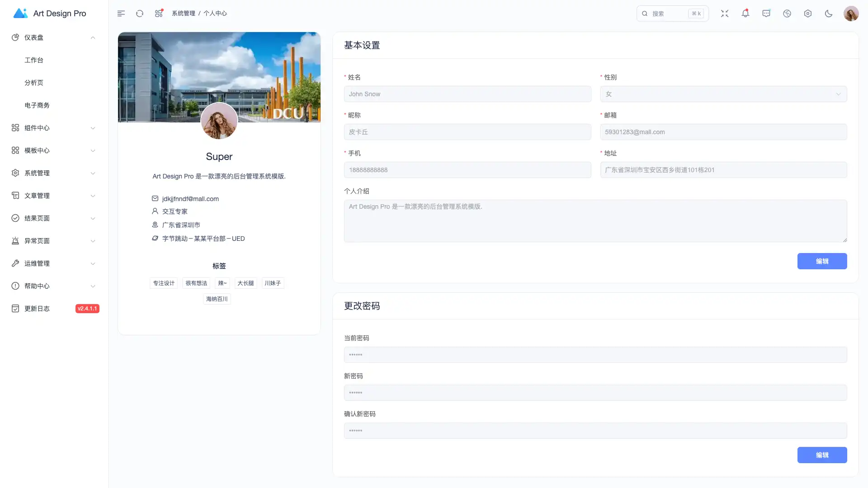Open the 更新日志 changelog item
Viewport: 868px width, 488px height.
pos(37,309)
